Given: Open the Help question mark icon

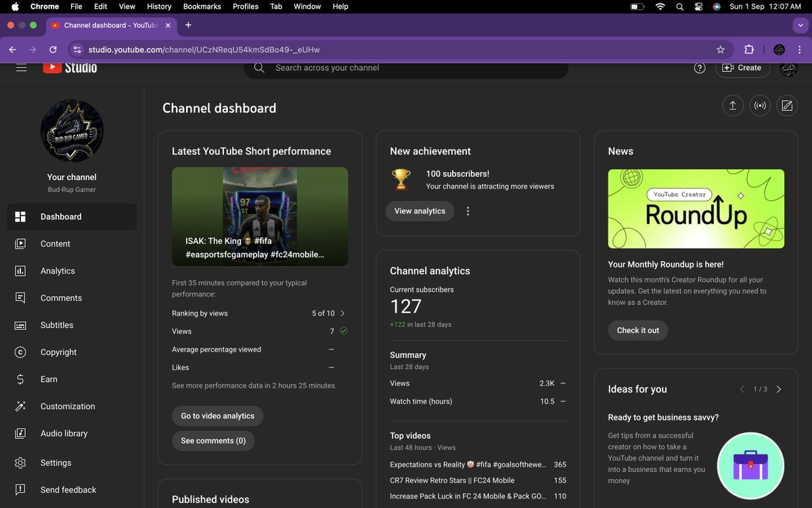Looking at the screenshot, I should point(700,68).
